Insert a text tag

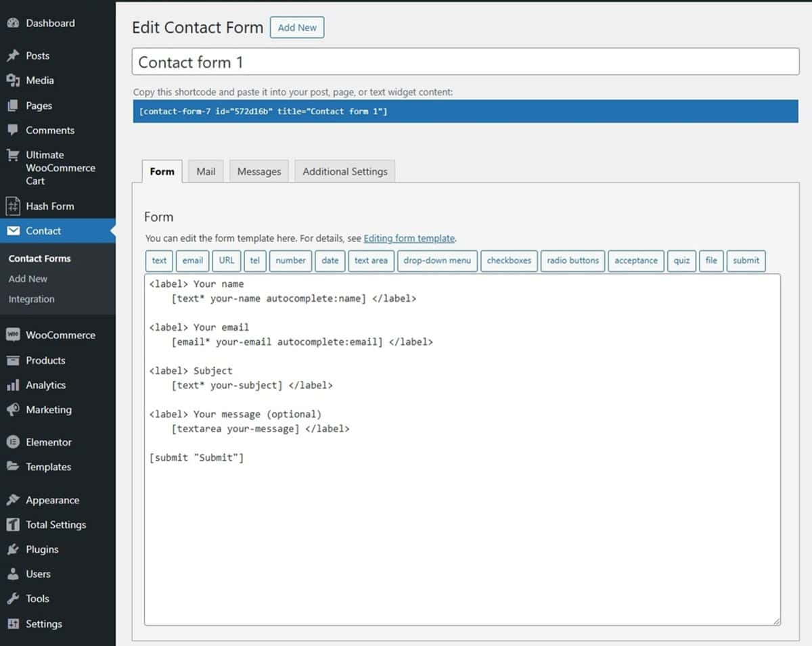click(x=159, y=260)
